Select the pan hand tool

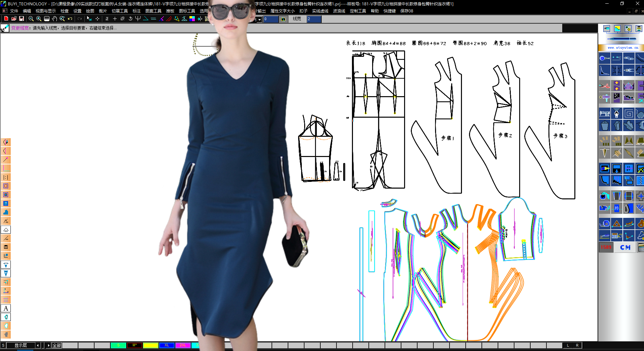coord(54,19)
